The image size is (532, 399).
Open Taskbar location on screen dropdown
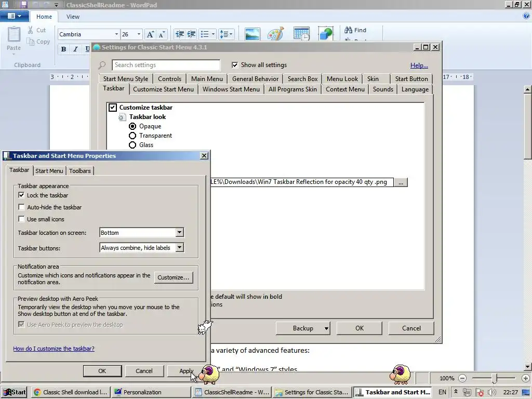coord(179,232)
